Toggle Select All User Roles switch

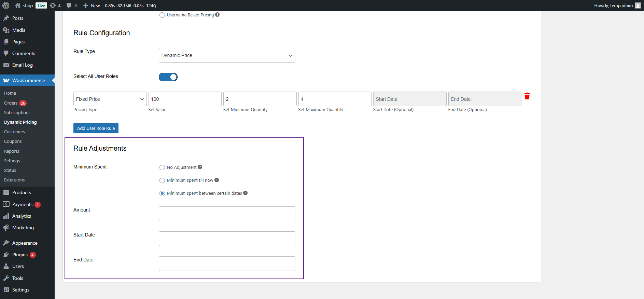pos(168,77)
